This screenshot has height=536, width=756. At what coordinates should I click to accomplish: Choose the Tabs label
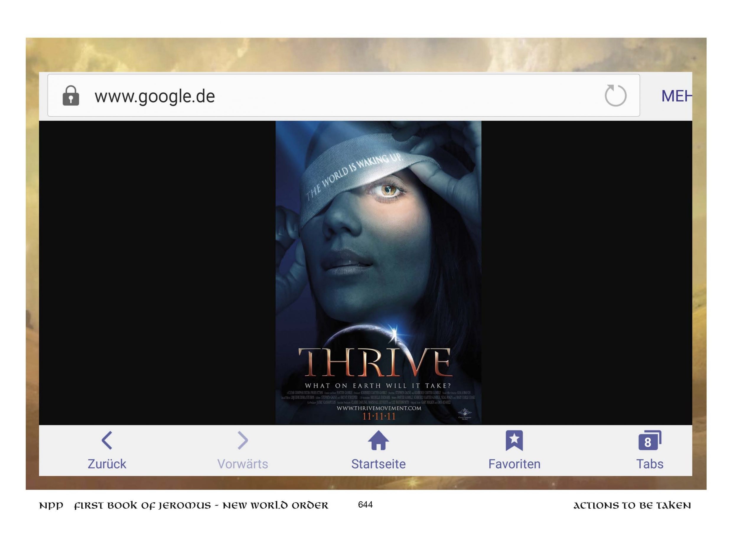click(x=649, y=464)
